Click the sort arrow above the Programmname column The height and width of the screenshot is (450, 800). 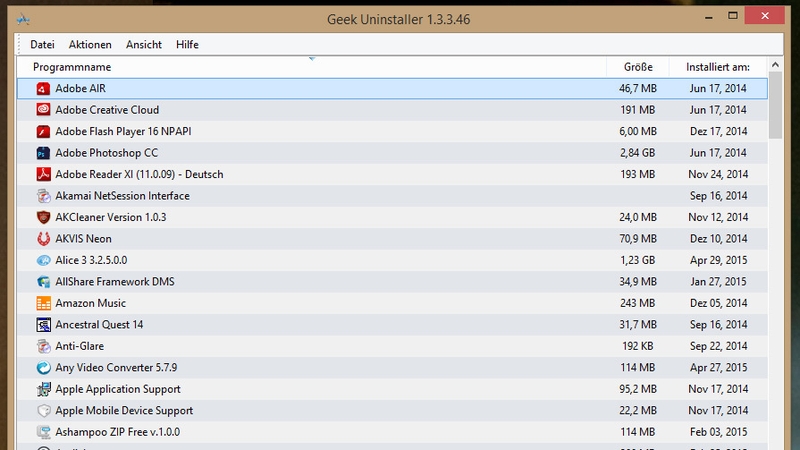(x=312, y=59)
